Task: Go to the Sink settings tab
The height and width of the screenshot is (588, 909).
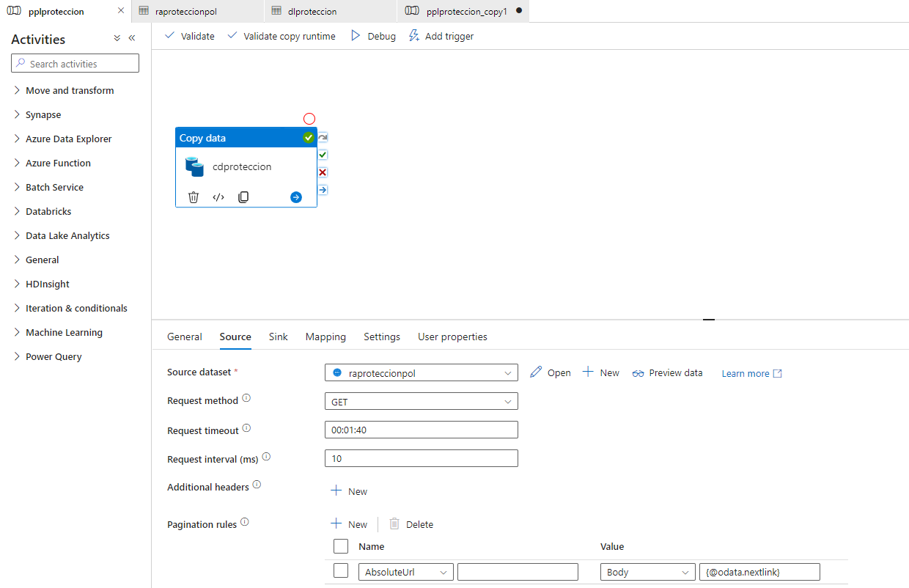Action: tap(278, 337)
